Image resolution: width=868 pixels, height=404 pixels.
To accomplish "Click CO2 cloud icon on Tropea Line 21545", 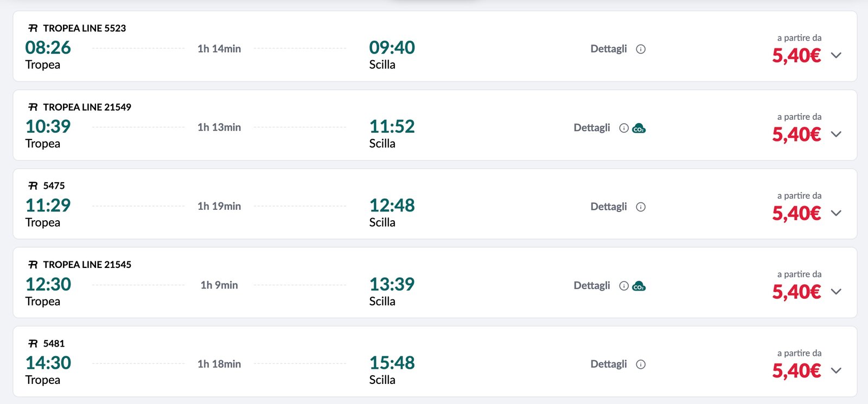I will point(639,286).
